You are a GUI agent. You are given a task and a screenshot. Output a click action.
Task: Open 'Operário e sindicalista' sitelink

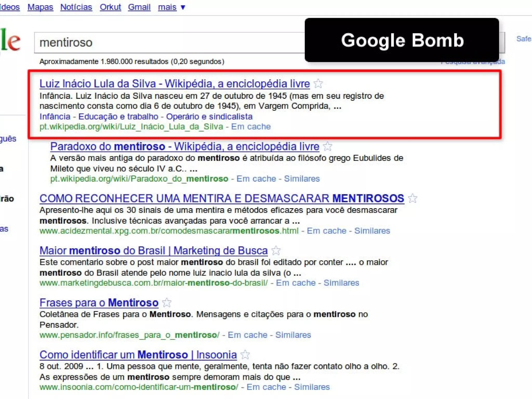tap(209, 116)
